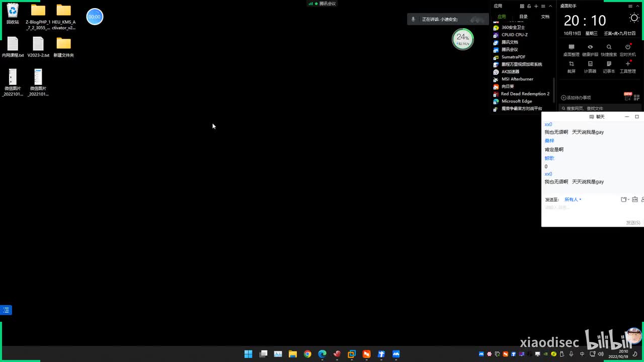Click the 发送(S) button in chat
This screenshot has height=362, width=644.
click(633, 222)
